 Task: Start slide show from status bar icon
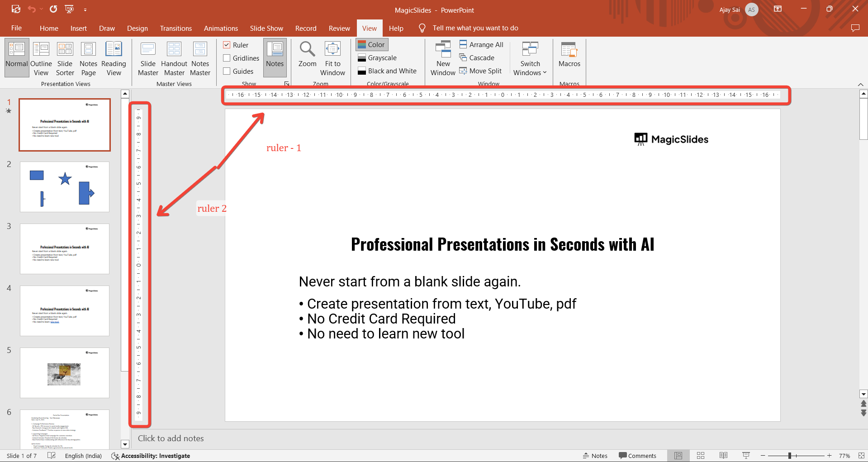click(746, 456)
